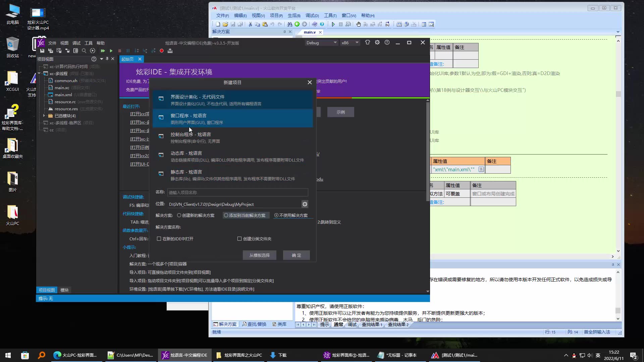Open 火山PC desktop shortcut
Viewport: 644px width, 362px height.
pos(12,215)
